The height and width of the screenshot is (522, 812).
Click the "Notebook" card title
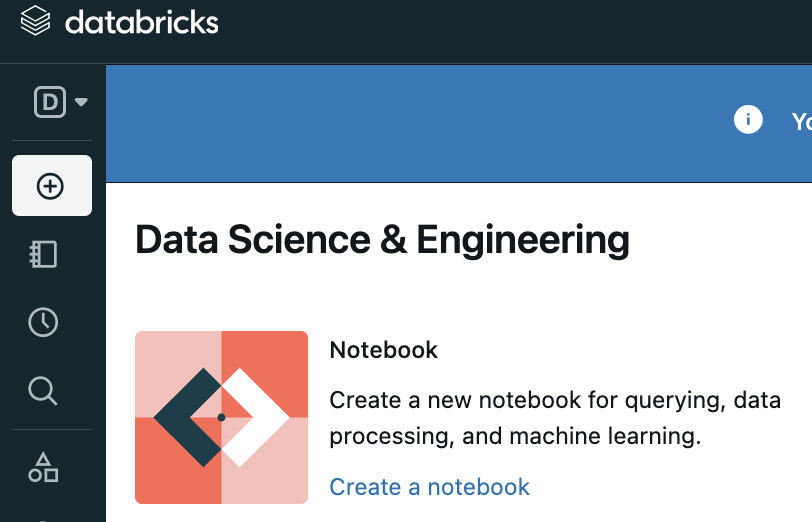(x=383, y=350)
